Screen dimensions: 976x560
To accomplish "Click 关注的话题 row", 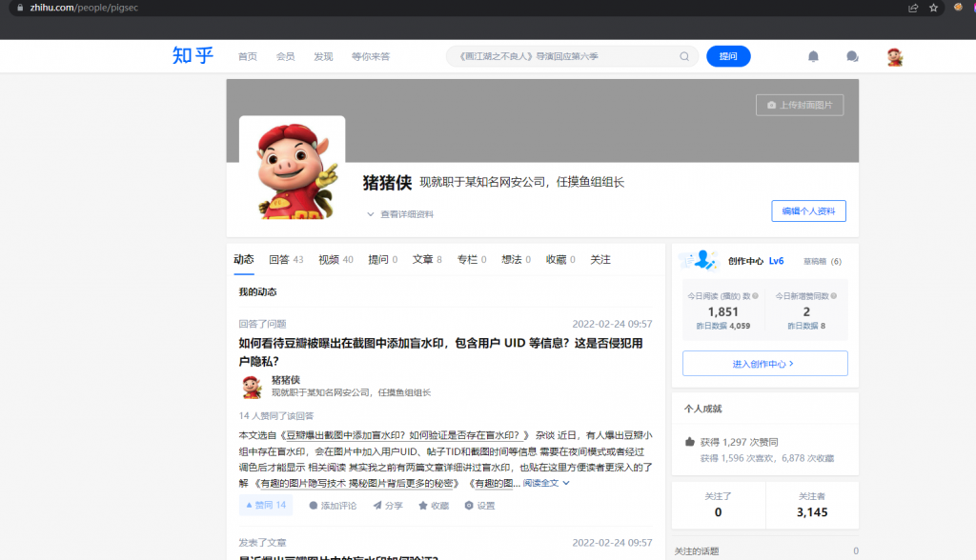I will click(x=765, y=550).
